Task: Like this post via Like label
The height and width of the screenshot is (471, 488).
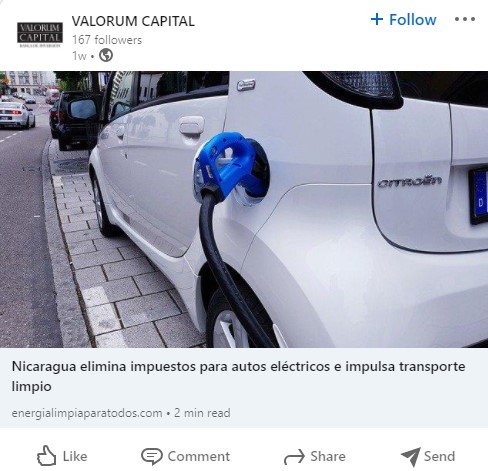Action: point(75,456)
